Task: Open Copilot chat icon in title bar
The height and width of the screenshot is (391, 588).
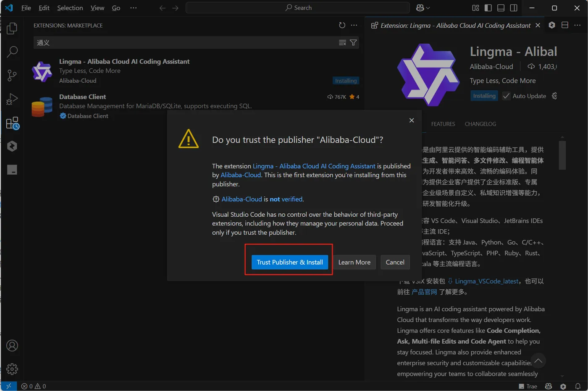Action: (x=420, y=8)
